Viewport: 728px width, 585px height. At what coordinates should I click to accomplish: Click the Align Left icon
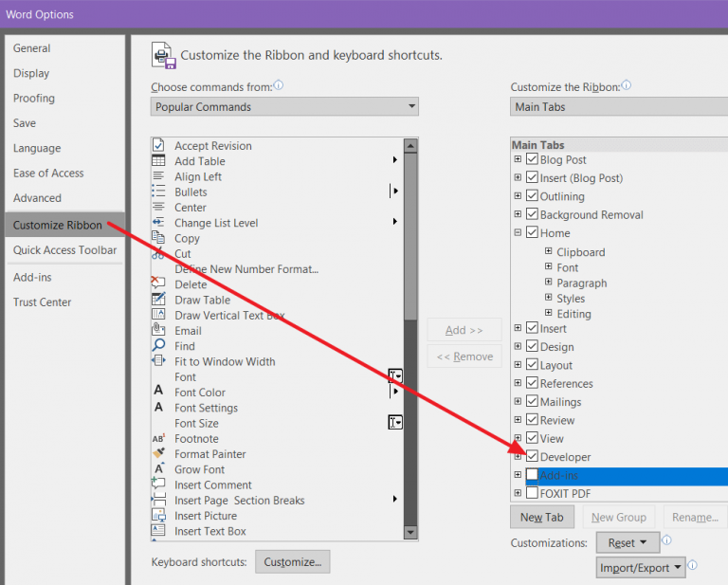click(158, 176)
